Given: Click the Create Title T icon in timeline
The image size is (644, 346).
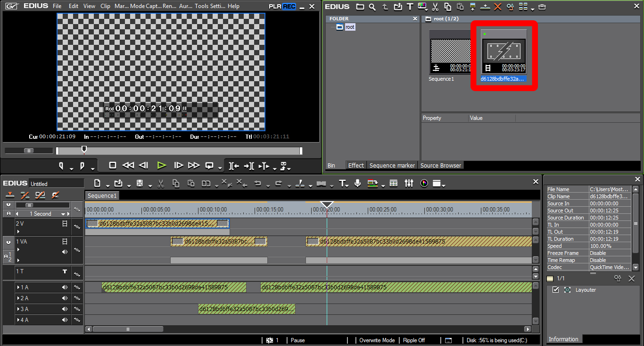Looking at the screenshot, I should 343,183.
